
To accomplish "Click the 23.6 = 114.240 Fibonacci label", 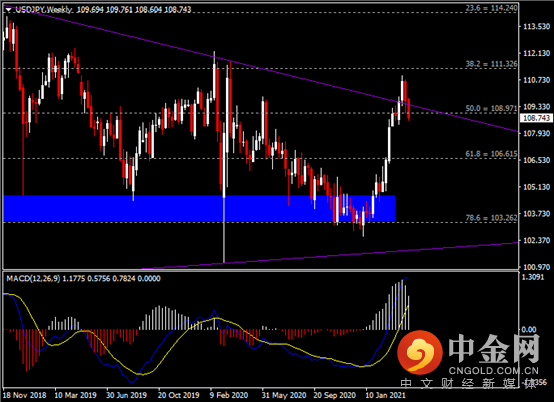I will (491, 8).
